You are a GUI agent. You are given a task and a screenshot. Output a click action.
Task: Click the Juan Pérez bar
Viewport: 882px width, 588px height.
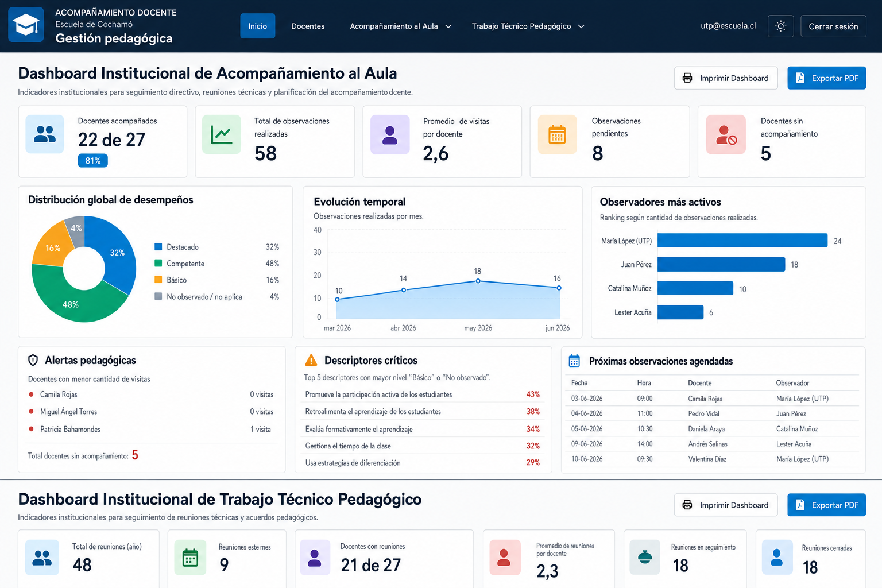tap(721, 264)
